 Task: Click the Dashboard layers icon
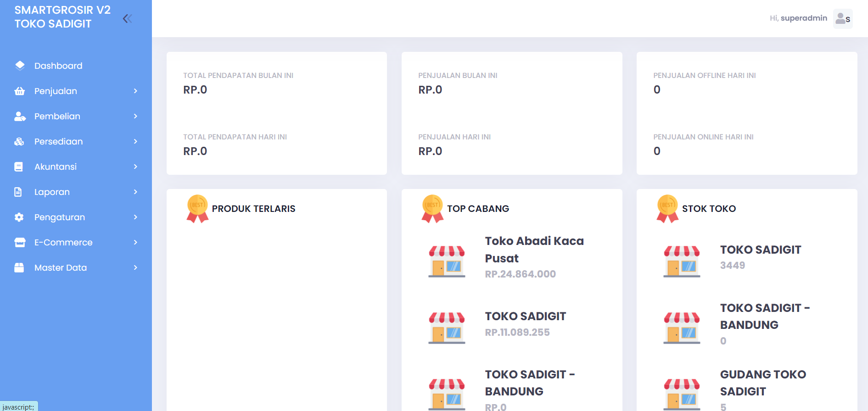[x=20, y=66]
